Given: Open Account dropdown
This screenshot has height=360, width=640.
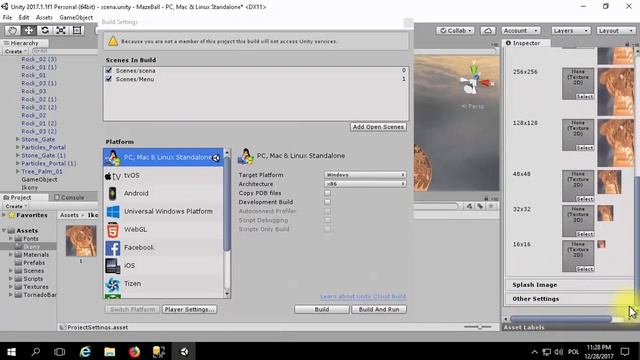Looking at the screenshot, I should coord(520,31).
